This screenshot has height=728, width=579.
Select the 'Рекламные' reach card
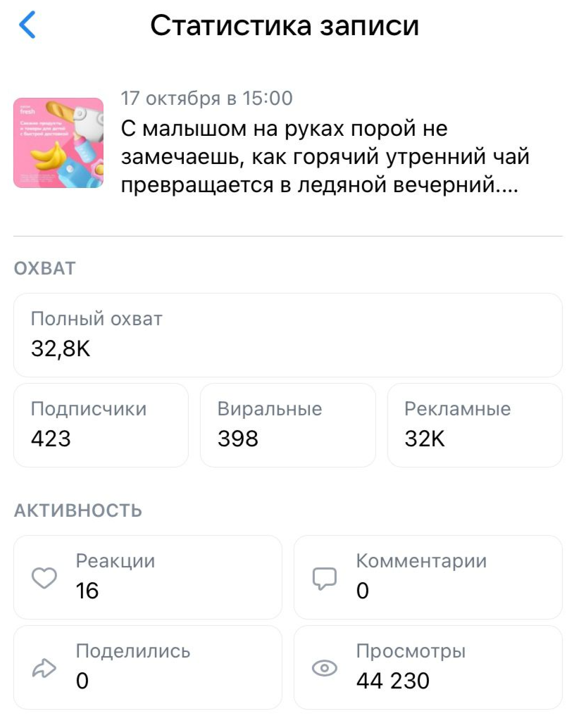click(x=475, y=425)
